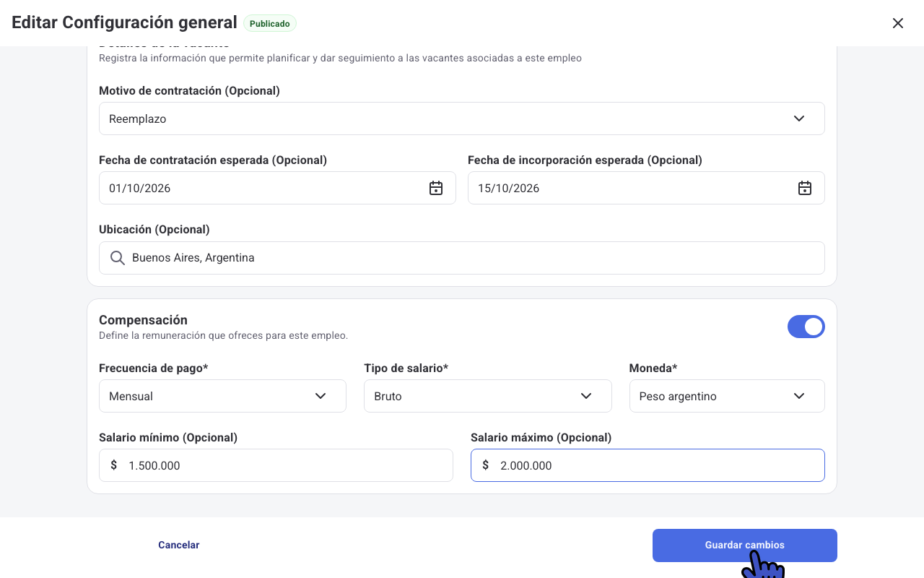This screenshot has height=578, width=924.
Task: Click Cancelar to discard edits
Action: (x=179, y=545)
